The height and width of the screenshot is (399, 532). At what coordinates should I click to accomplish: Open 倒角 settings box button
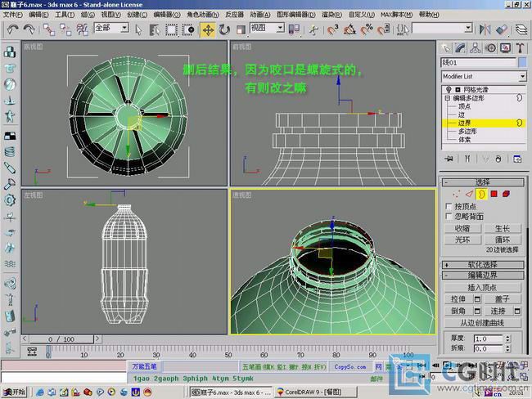(477, 311)
